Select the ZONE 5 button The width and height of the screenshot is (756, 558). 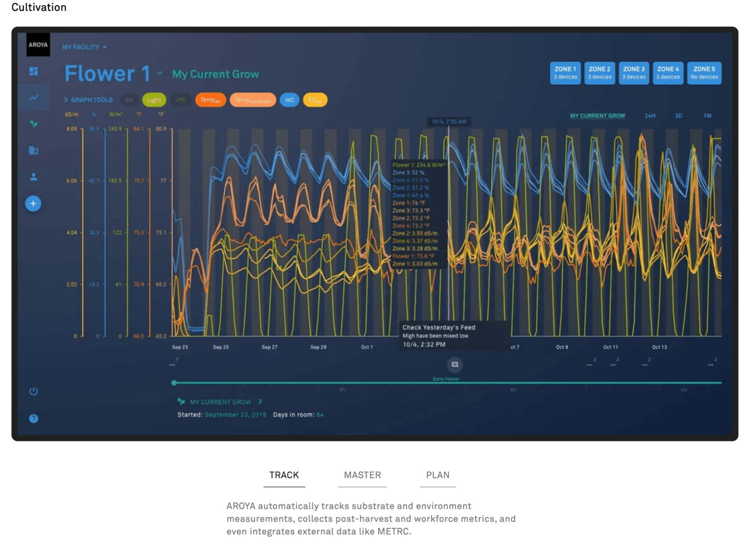(704, 73)
